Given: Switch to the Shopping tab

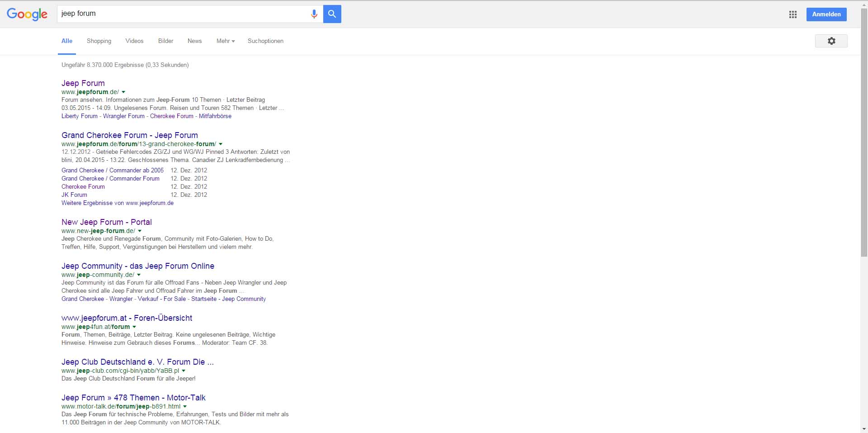Looking at the screenshot, I should (99, 41).
